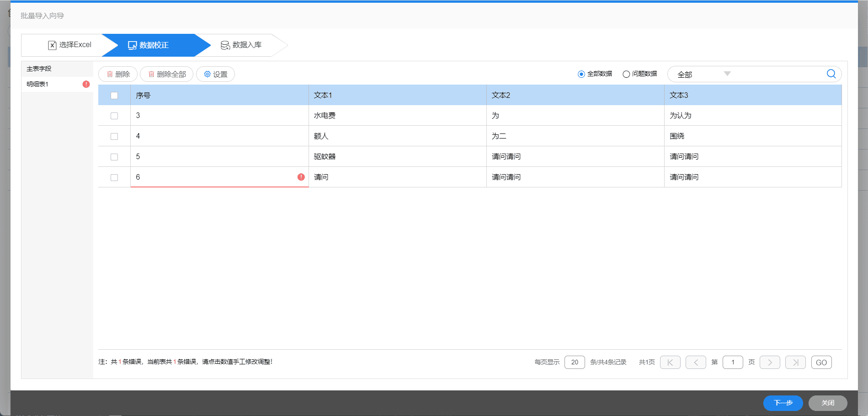Select the 全部数据 radio button
The image size is (868, 416).
581,74
